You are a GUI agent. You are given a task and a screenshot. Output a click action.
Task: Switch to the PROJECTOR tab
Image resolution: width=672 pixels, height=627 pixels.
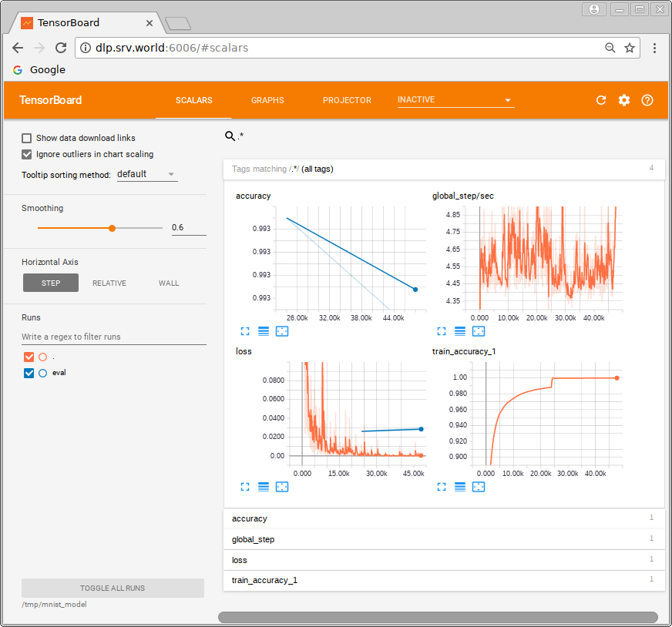[x=347, y=100]
